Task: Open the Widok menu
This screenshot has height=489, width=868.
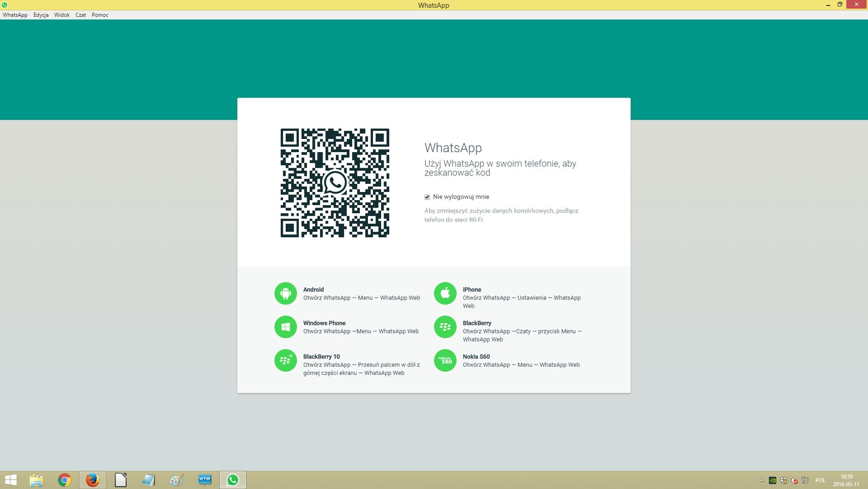Action: coord(62,15)
